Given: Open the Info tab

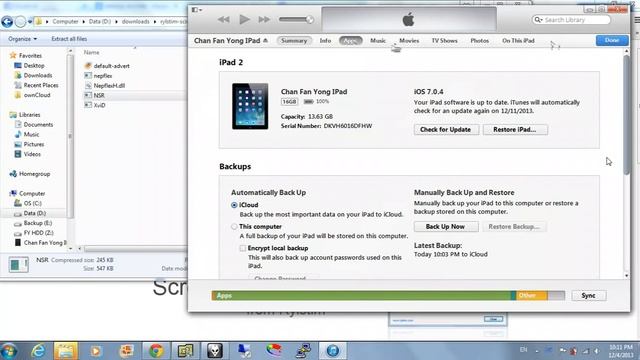Looking at the screenshot, I should coord(325,40).
